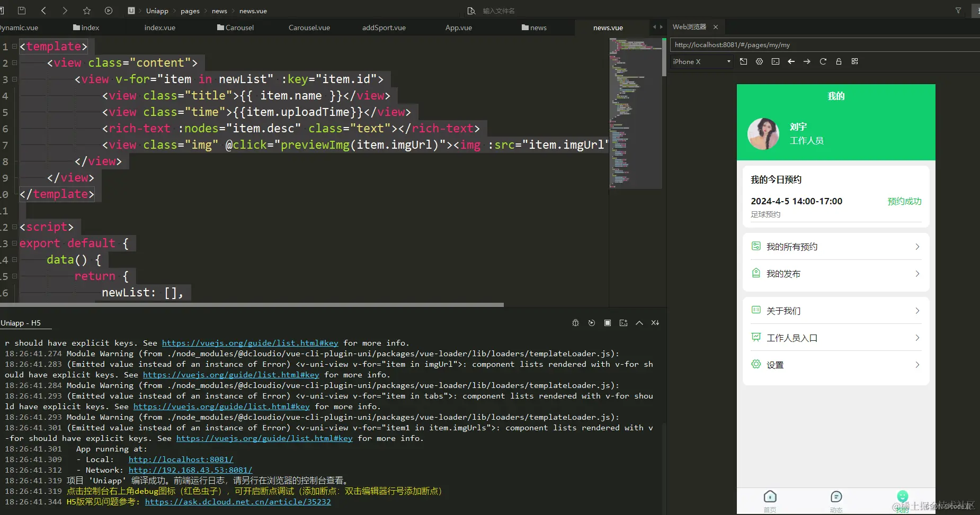Switch to the App.vue editor tab
Screen dimensions: 980x515
pyautogui.click(x=458, y=28)
